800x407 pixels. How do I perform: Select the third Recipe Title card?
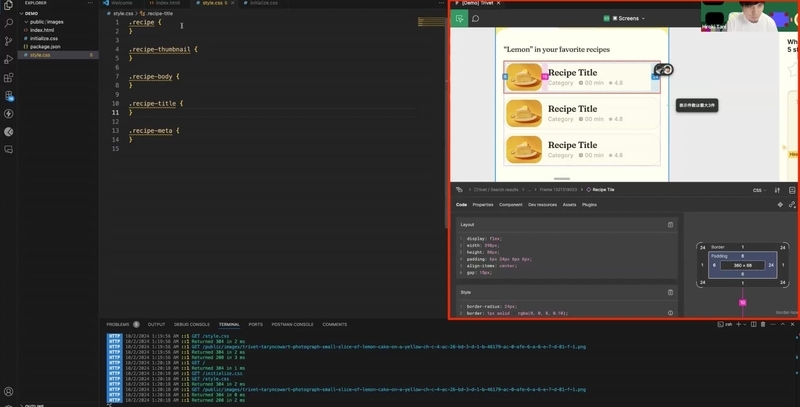pos(582,149)
